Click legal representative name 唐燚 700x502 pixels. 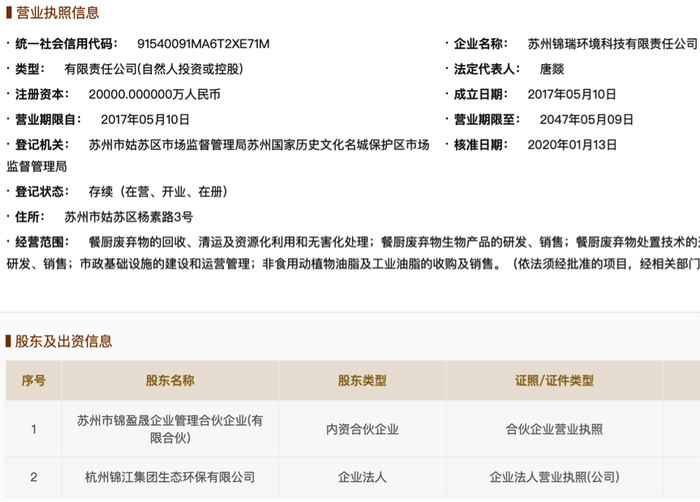[x=552, y=69]
